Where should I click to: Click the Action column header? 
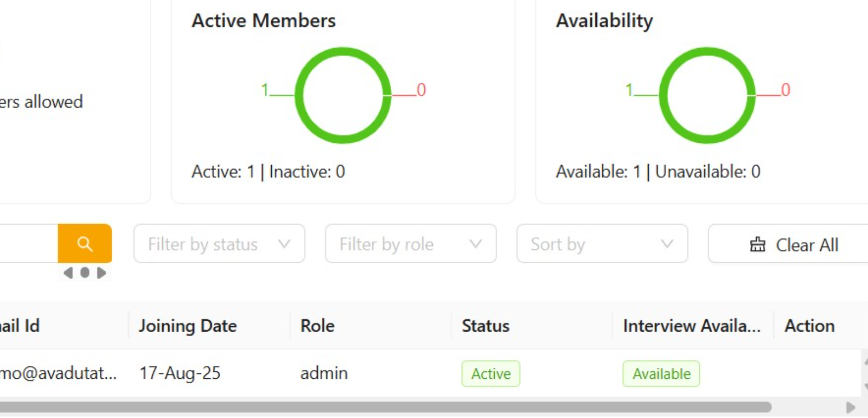809,326
